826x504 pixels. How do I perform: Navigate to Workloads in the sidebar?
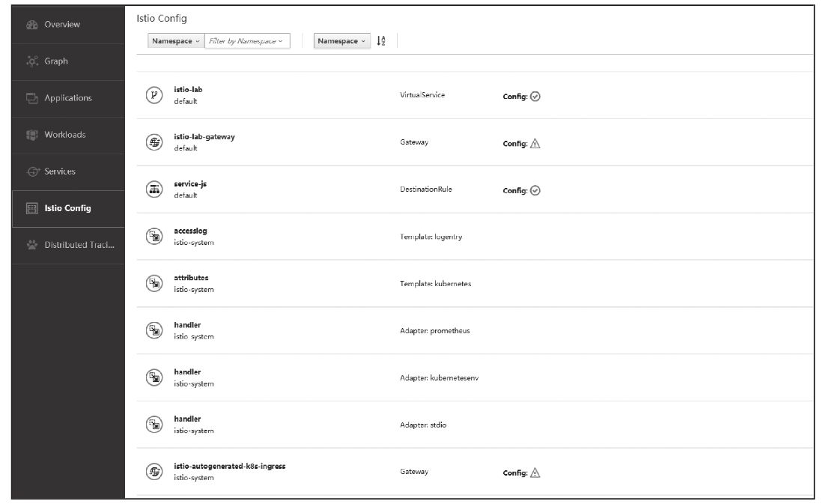tap(62, 135)
